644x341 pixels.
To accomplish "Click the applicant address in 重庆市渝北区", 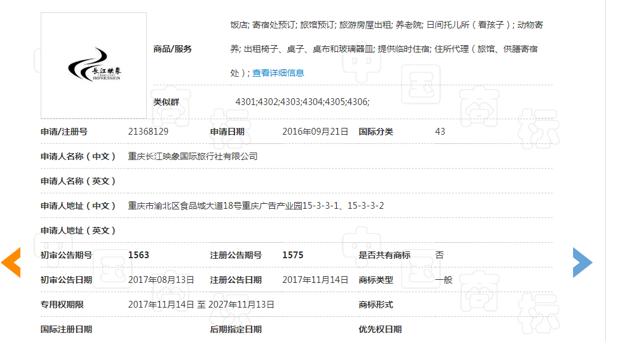I will coord(256,206).
